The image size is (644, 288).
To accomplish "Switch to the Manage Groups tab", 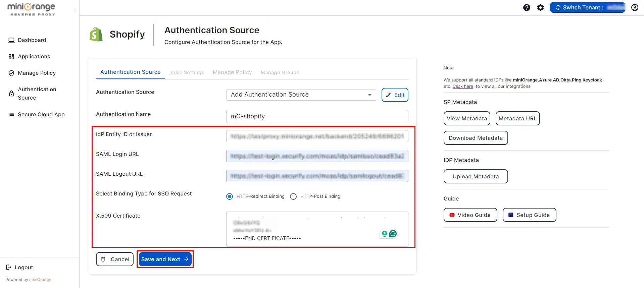I will coord(280,72).
